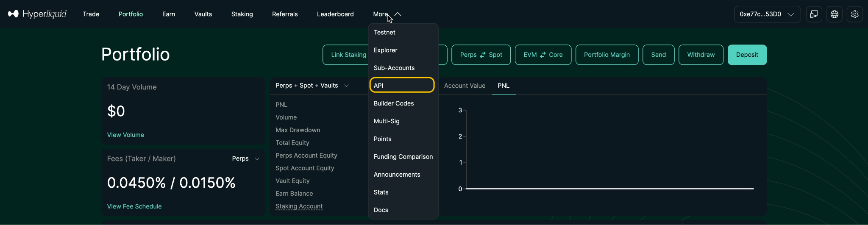Open the Referrals page

point(285,14)
